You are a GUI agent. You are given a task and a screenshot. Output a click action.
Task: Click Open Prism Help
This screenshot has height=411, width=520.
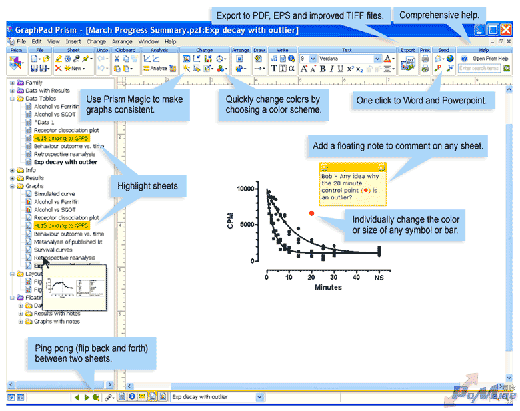coord(485,59)
